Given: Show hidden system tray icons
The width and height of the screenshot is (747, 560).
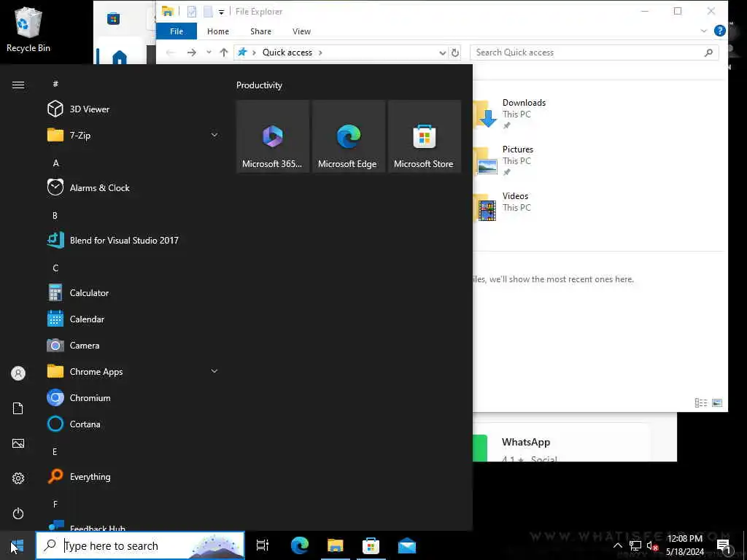Looking at the screenshot, I should click(x=617, y=545).
